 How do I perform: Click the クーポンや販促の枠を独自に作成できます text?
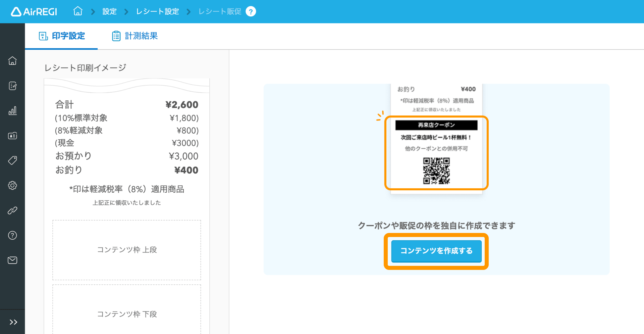tap(436, 226)
